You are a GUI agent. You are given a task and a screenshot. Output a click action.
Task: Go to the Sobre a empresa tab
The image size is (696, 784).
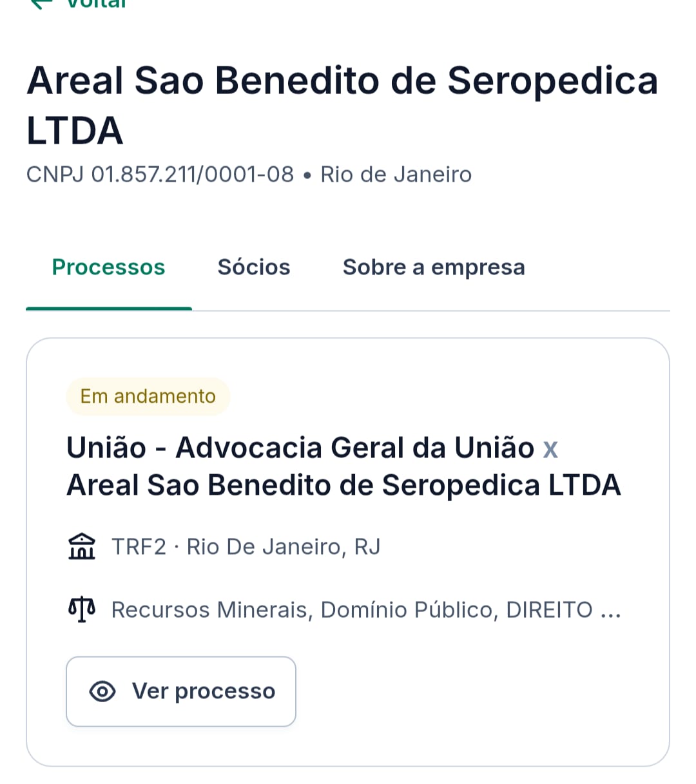[434, 267]
